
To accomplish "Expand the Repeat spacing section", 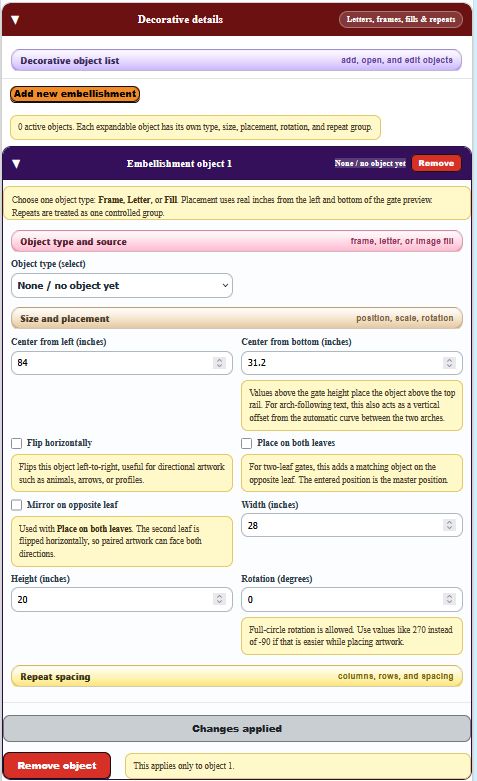I will click(x=237, y=676).
